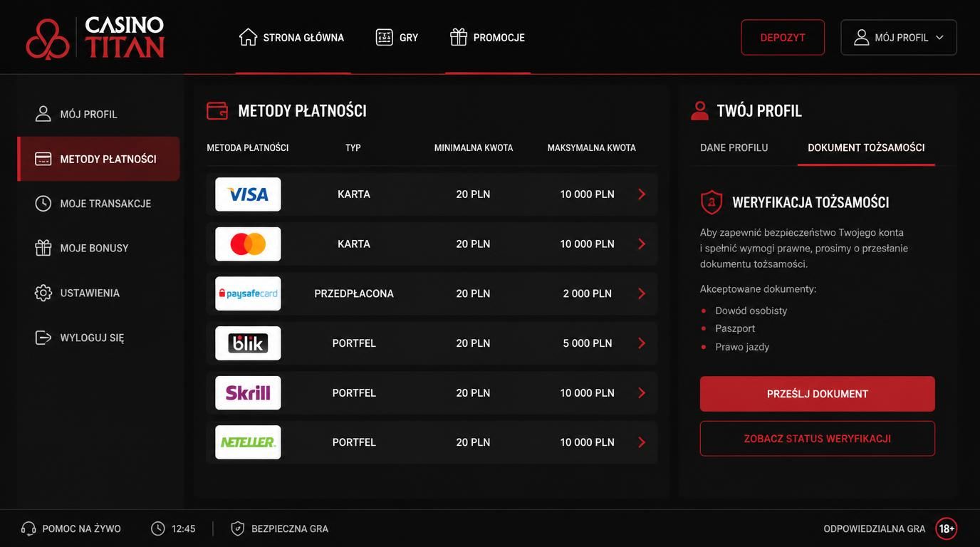This screenshot has height=547, width=980.
Task: Click the Visa logo
Action: (248, 194)
